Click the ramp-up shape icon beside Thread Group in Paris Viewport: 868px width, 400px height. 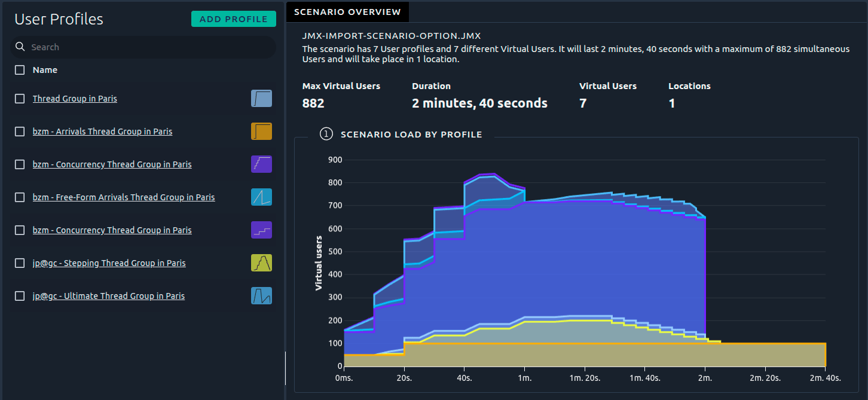click(261, 98)
